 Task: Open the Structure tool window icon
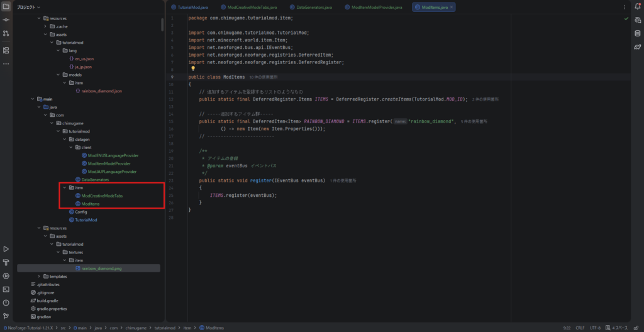(6, 50)
